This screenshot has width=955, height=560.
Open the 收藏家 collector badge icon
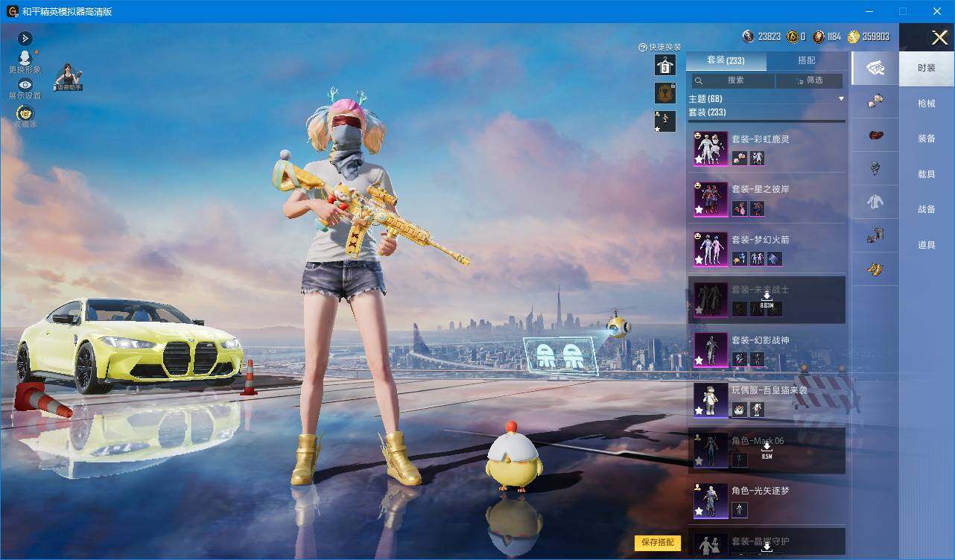click(25, 113)
